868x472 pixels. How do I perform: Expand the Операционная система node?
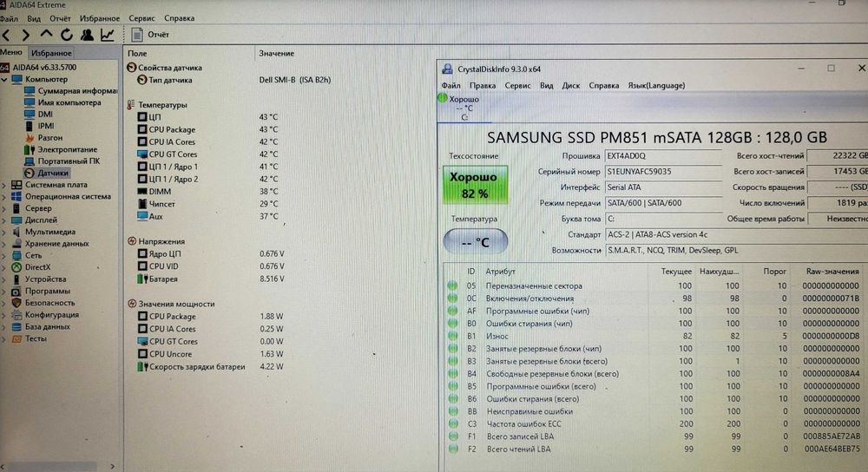pyautogui.click(x=4, y=196)
